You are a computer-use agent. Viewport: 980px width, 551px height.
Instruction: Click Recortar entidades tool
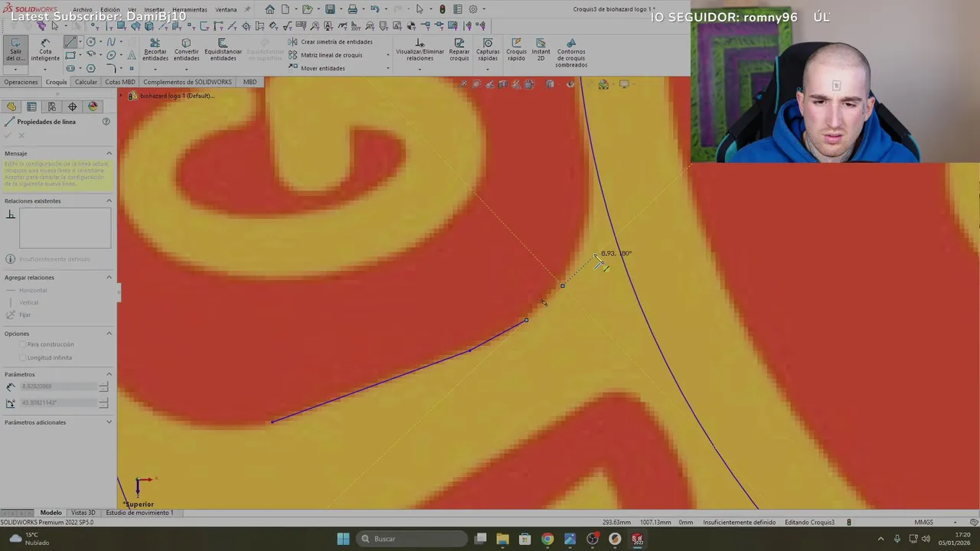coord(155,51)
